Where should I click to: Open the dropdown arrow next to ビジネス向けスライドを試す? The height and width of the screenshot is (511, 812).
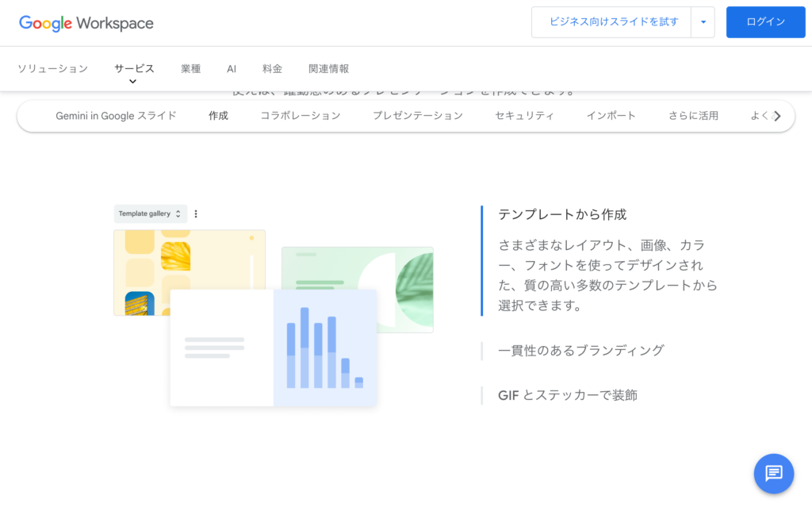pos(703,22)
